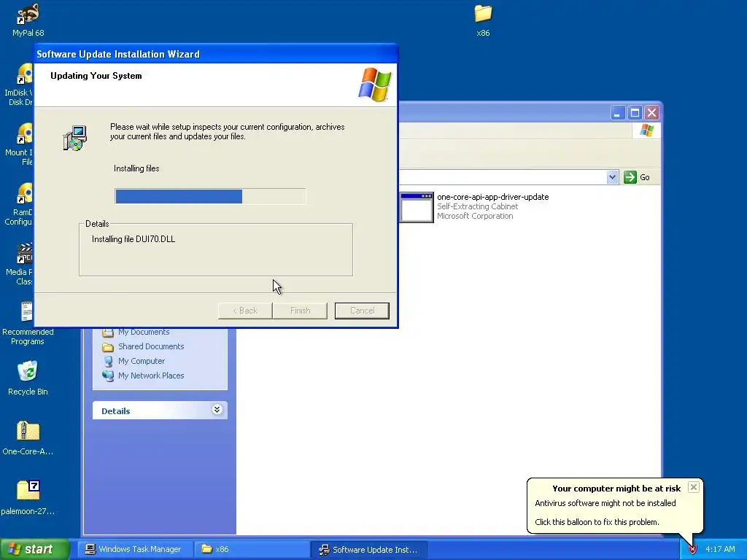Click the security alert shield tray icon

tap(692, 549)
